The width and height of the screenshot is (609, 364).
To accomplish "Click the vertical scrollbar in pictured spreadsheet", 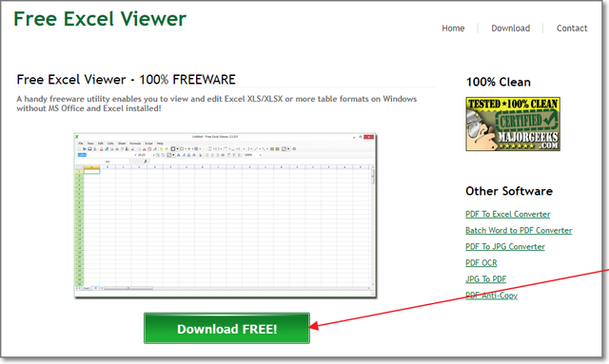I will pyautogui.click(x=373, y=227).
